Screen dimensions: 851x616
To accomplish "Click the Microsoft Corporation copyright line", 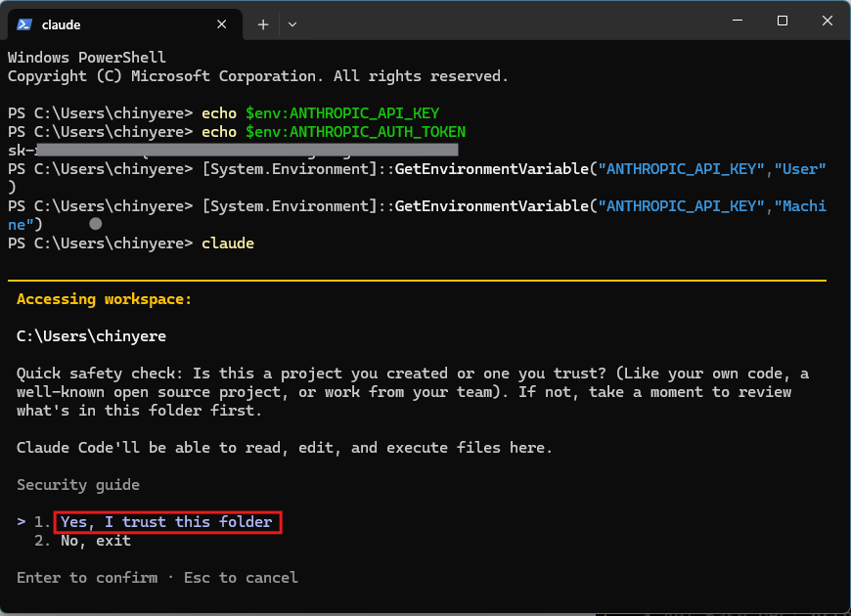I will [x=258, y=76].
